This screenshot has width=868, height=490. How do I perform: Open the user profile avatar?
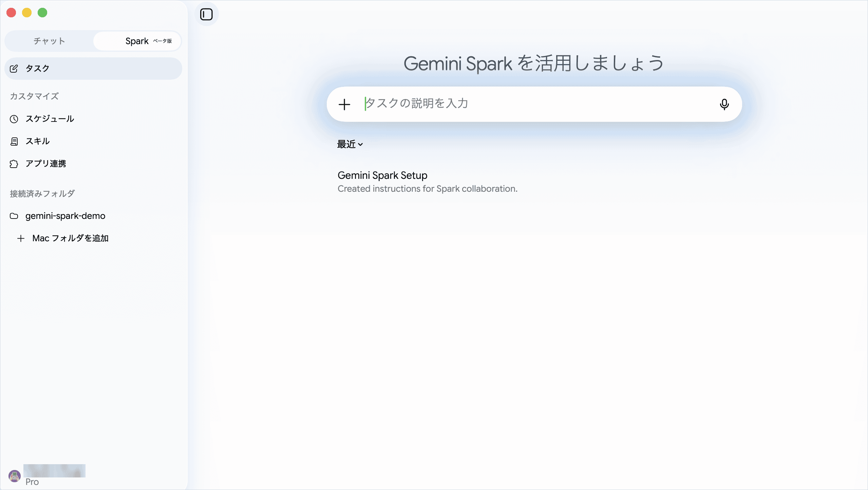pyautogui.click(x=15, y=476)
